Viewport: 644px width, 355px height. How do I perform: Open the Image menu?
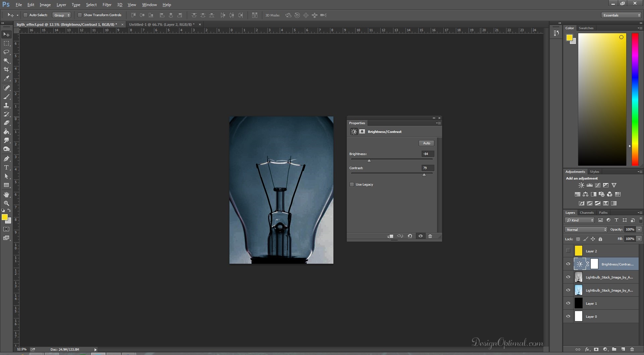coord(45,5)
